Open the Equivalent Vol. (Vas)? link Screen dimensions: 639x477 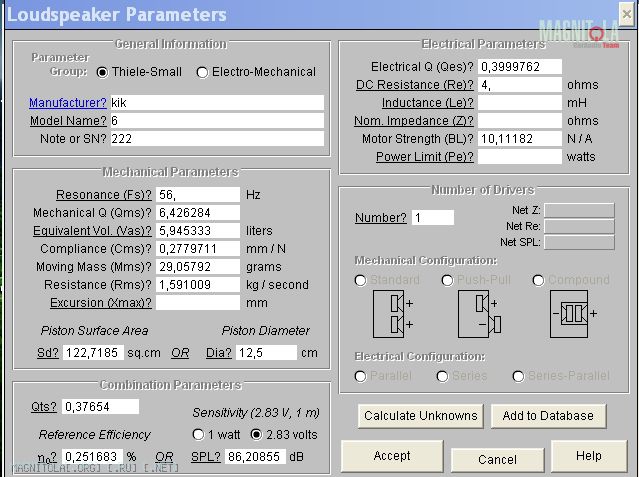[x=92, y=231]
